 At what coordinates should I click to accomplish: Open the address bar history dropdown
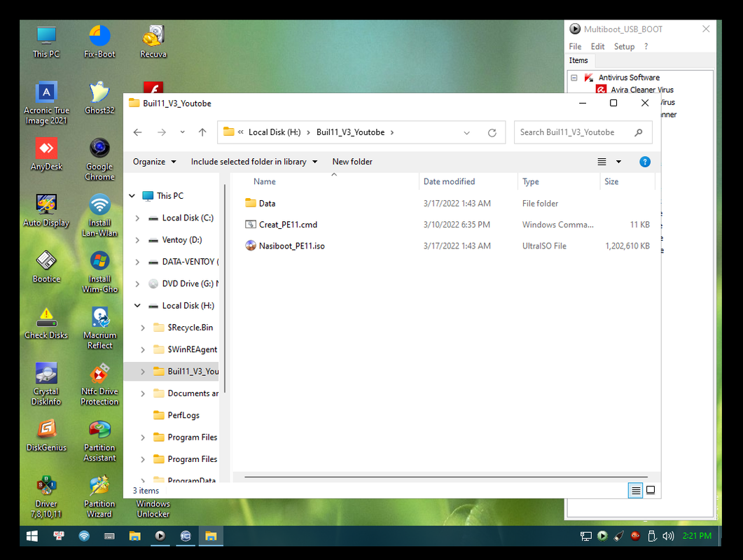[x=467, y=133]
